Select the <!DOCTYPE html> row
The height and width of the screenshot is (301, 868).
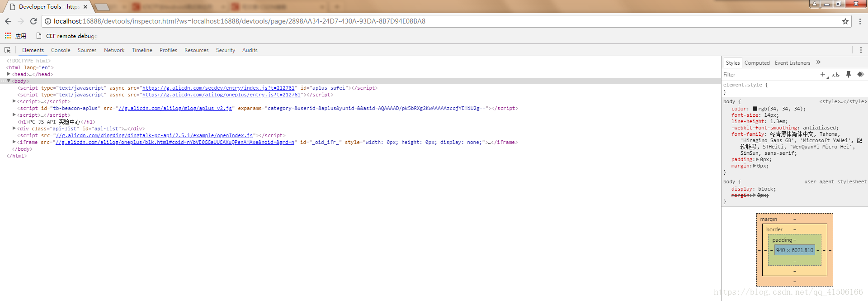point(28,61)
